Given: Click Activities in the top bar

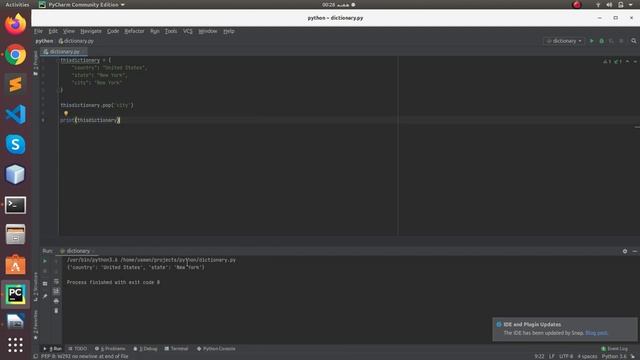Looking at the screenshot, I should [x=17, y=4].
